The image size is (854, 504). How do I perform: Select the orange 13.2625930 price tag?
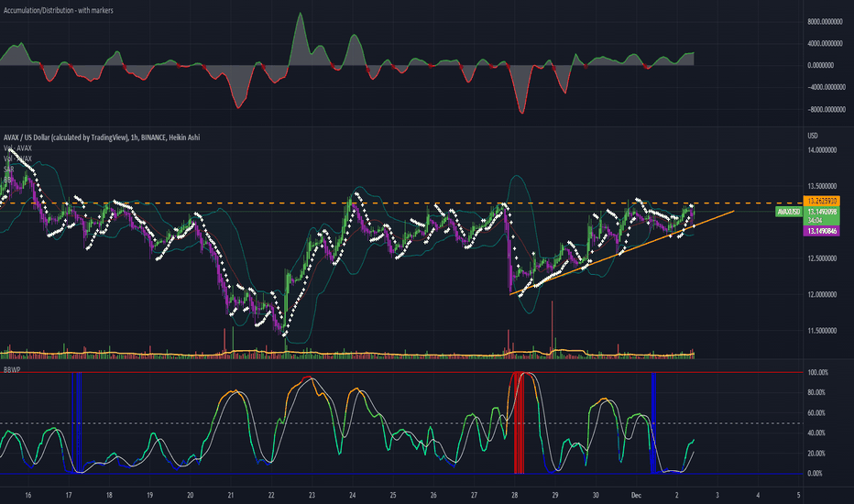pos(821,201)
